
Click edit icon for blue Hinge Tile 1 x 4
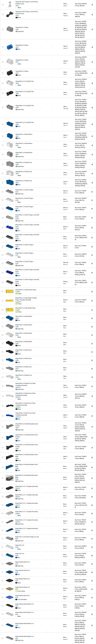[x=92, y=556]
